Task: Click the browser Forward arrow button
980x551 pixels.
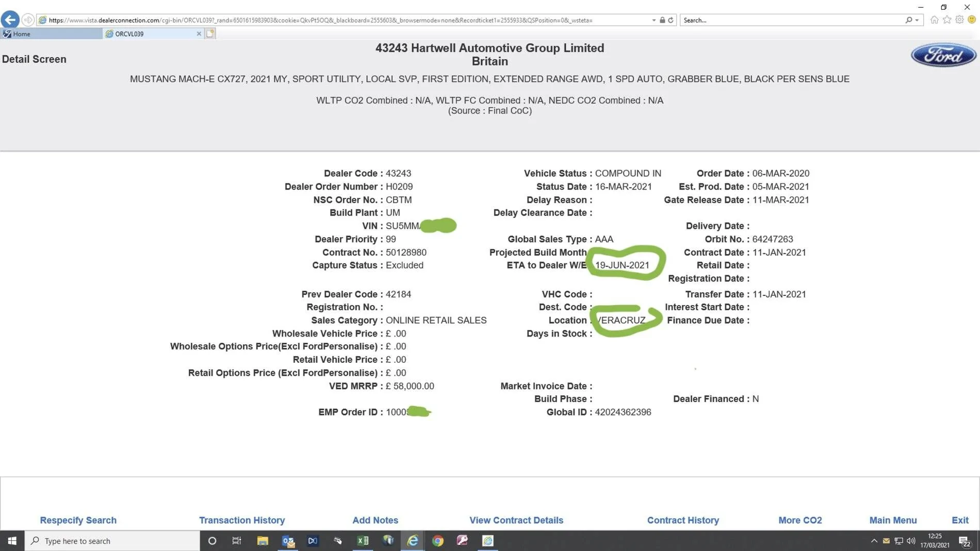Action: [28, 20]
